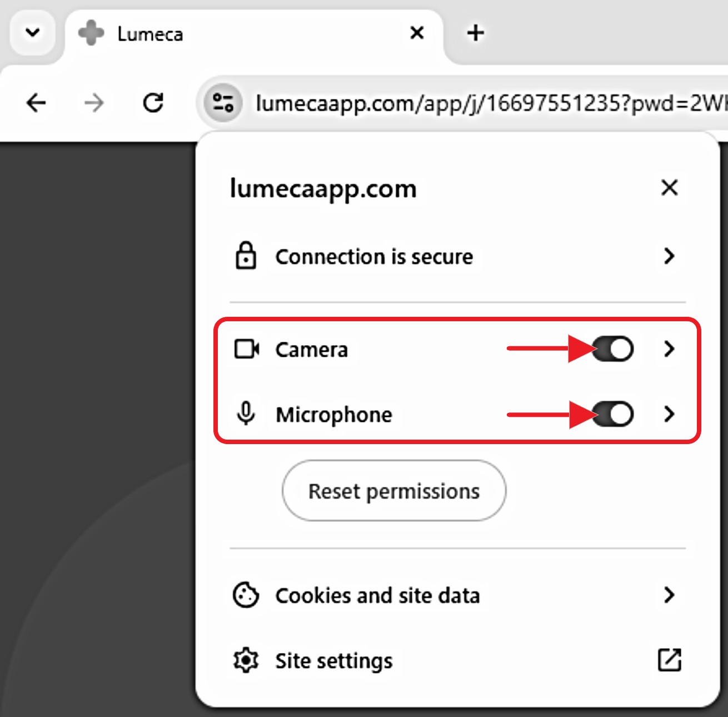Click the lock icon beside Connection is secure
728x717 pixels.
(x=246, y=256)
